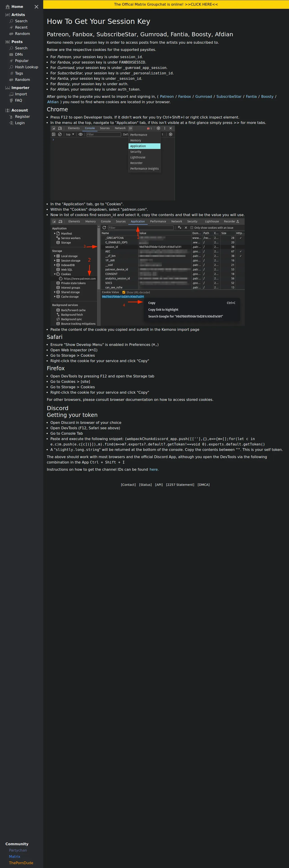
Task: Click the Import page icon
Action: pyautogui.click(x=11, y=94)
